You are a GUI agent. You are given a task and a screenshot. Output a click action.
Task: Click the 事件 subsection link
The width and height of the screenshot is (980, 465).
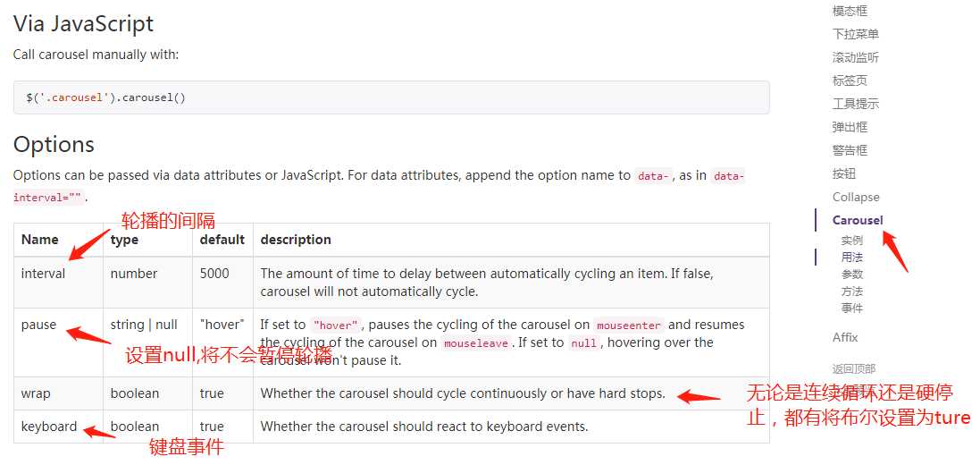coord(852,309)
